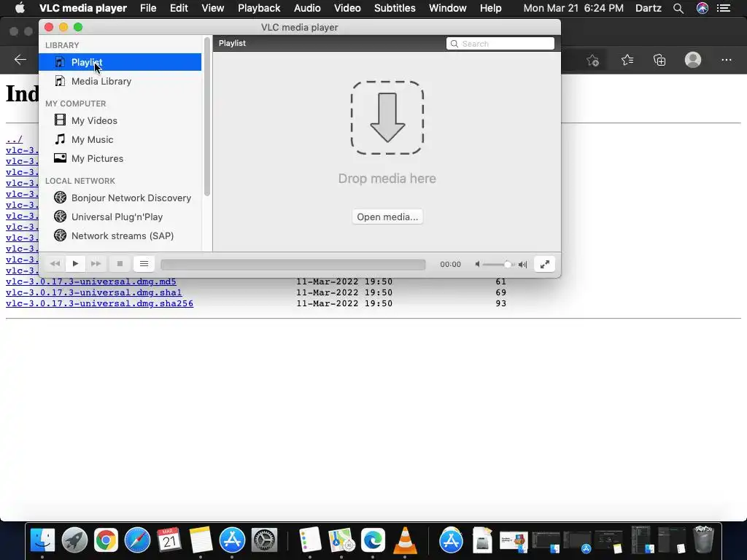Click the Open media... button
The image size is (747, 560).
click(387, 217)
